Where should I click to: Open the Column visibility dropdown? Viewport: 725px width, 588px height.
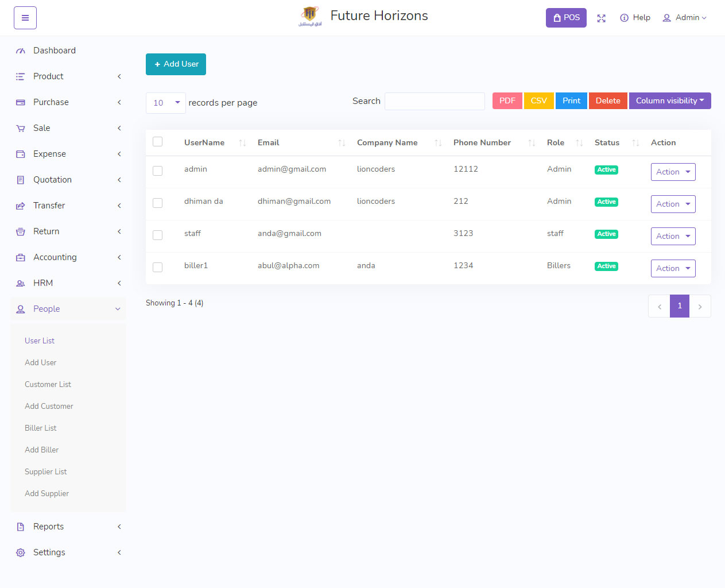(x=669, y=101)
